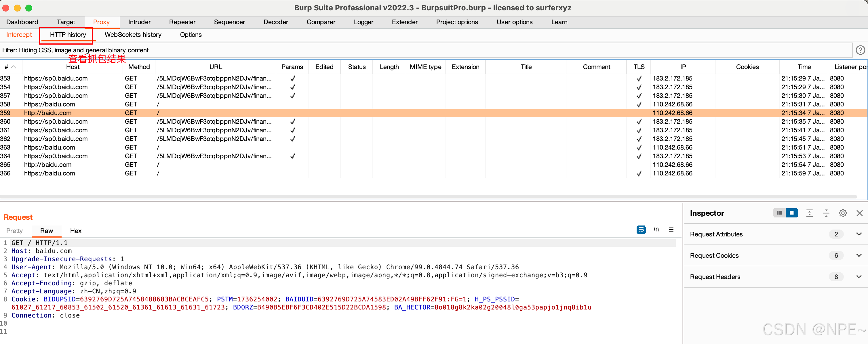
Task: Click the horizontal scrollbar under history table
Action: [428, 196]
